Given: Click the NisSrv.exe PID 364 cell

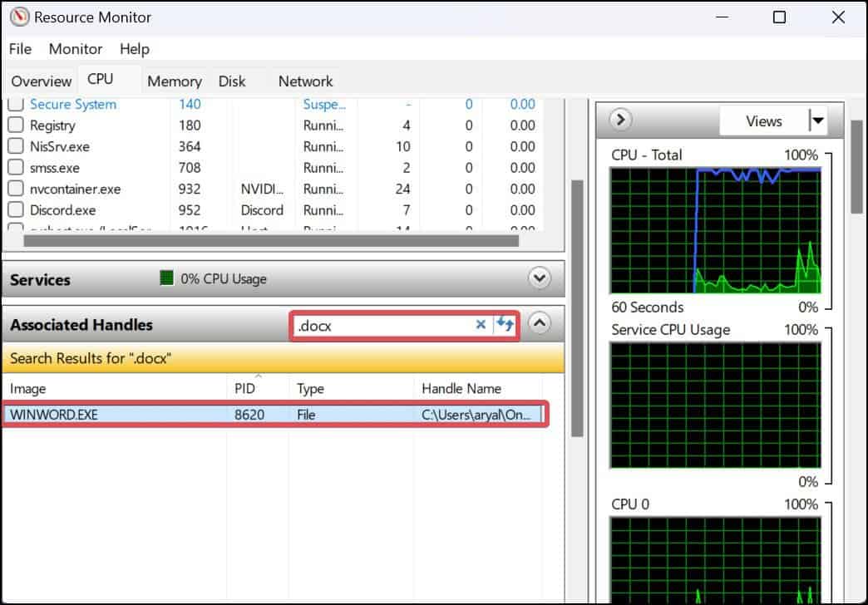Looking at the screenshot, I should point(190,147).
